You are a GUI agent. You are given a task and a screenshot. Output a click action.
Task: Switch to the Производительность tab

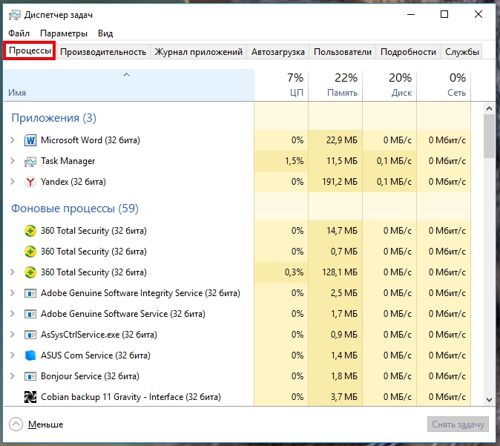click(103, 52)
